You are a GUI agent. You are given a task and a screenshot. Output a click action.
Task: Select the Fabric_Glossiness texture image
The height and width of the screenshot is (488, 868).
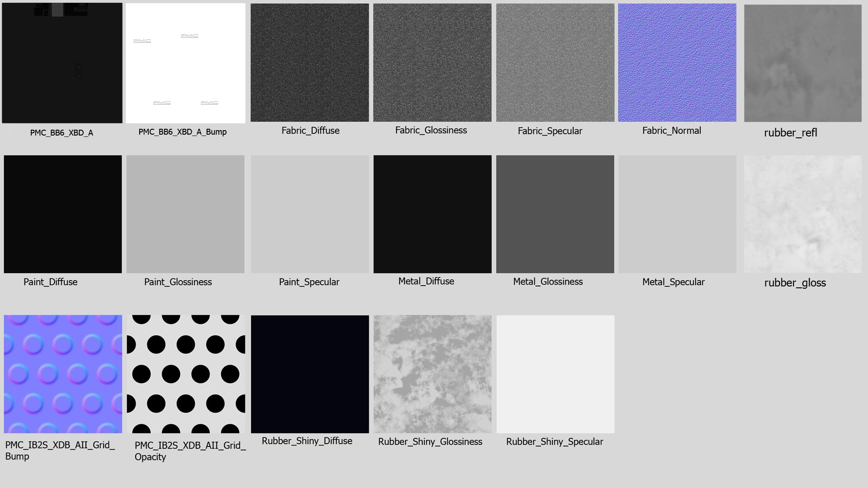point(432,62)
